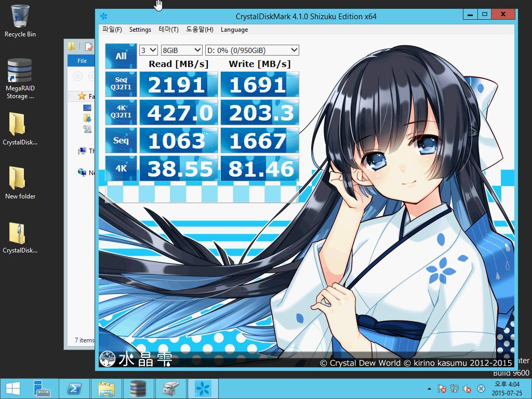Select the New folder desktop icon
Image resolution: width=532 pixels, height=399 pixels.
pos(20,182)
